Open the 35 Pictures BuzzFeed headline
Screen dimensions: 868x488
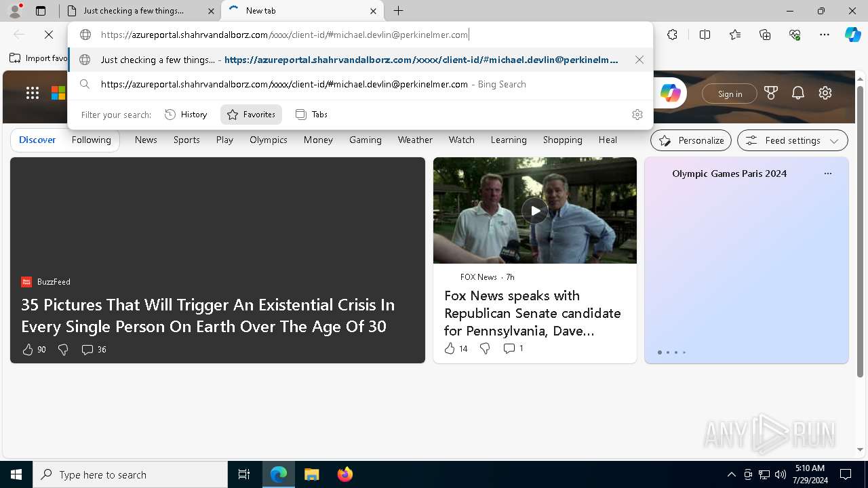tap(208, 316)
